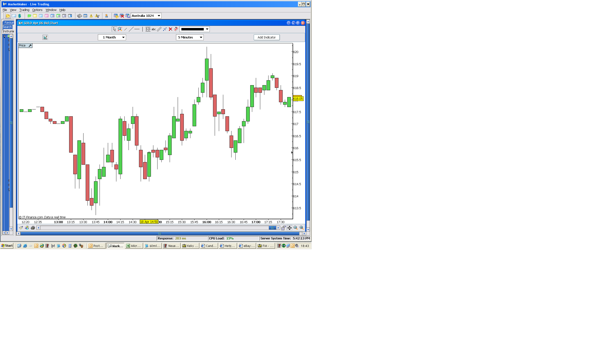Toggle the pan/move crosshair mode button
Viewport: 593px width, 364px height.
point(289,228)
